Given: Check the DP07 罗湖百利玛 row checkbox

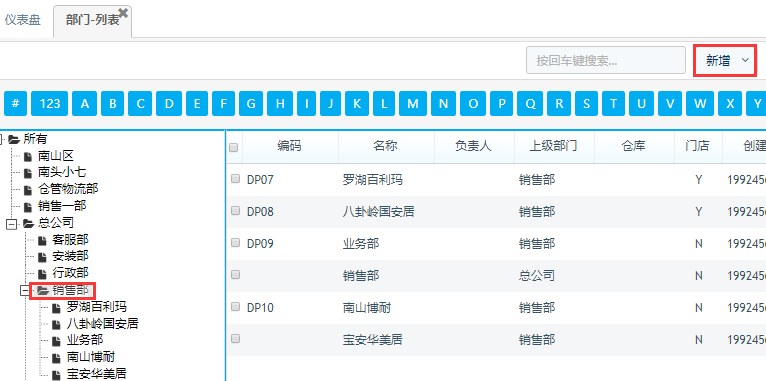Looking at the screenshot, I should [x=235, y=179].
